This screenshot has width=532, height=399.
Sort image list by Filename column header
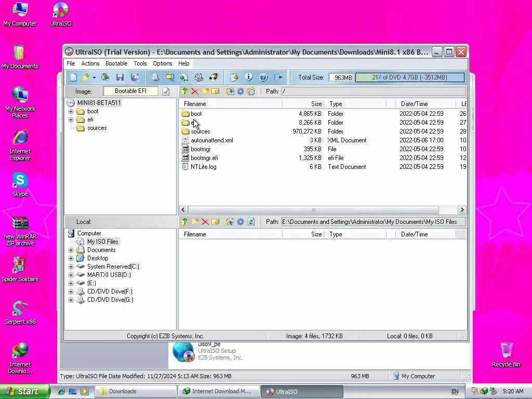click(231, 104)
